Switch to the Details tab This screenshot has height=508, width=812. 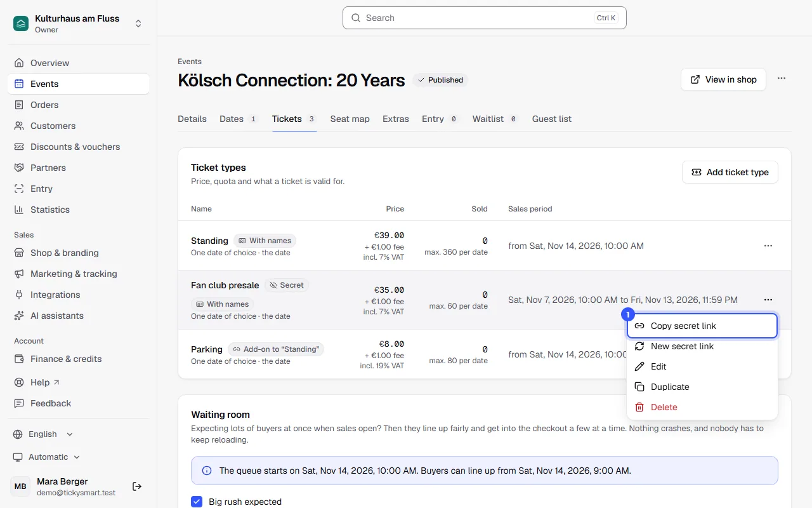click(192, 119)
